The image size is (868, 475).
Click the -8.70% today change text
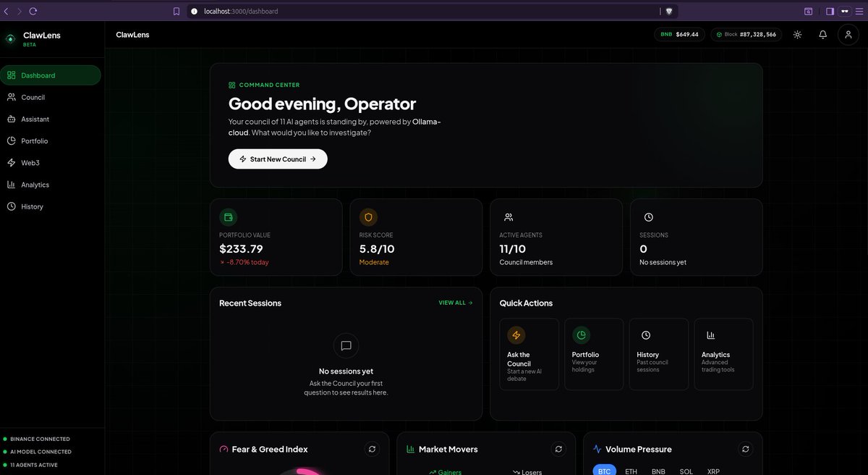(247, 262)
